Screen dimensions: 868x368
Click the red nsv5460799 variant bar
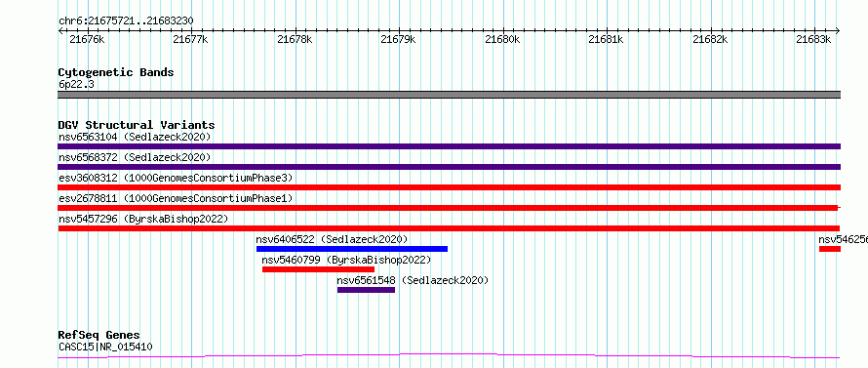click(318, 269)
